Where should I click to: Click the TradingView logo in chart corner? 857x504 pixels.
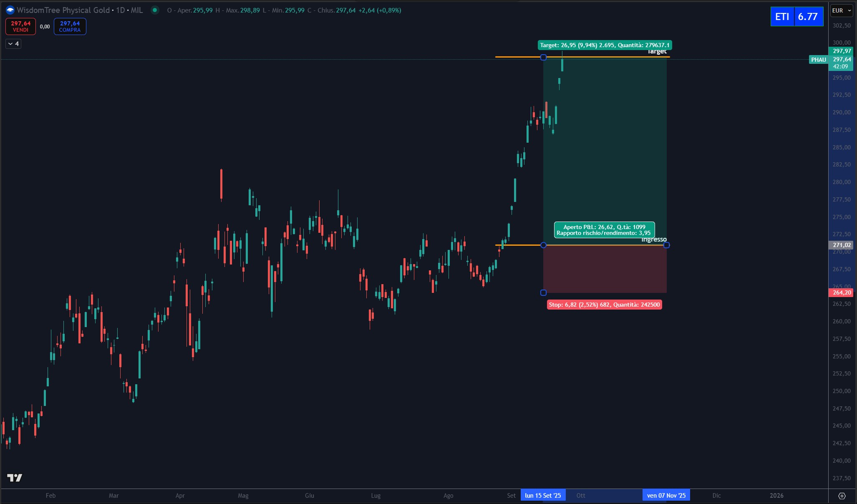(x=15, y=478)
